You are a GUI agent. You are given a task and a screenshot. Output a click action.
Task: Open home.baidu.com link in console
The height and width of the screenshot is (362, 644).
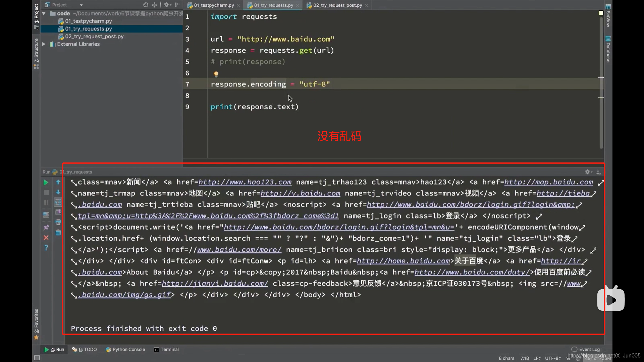[403, 261]
